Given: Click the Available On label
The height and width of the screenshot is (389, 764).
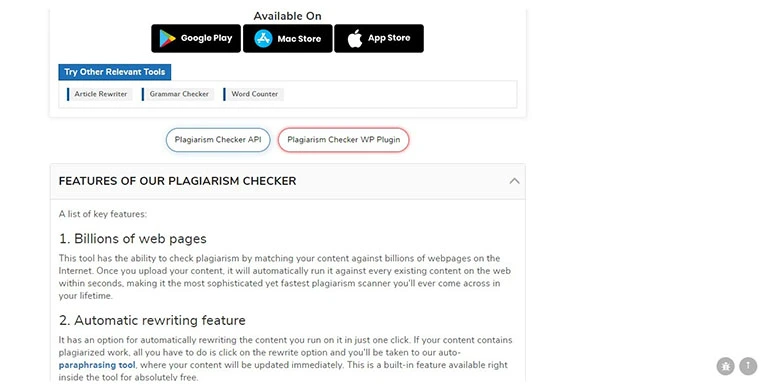Looking at the screenshot, I should 287,16.
